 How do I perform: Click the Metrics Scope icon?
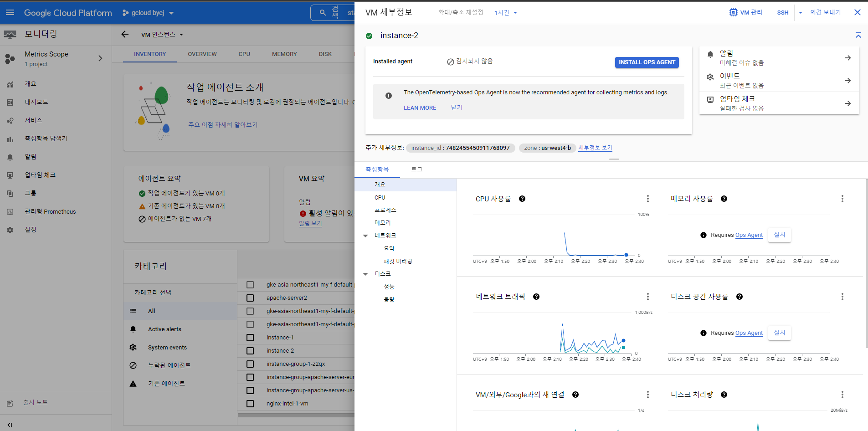point(10,58)
